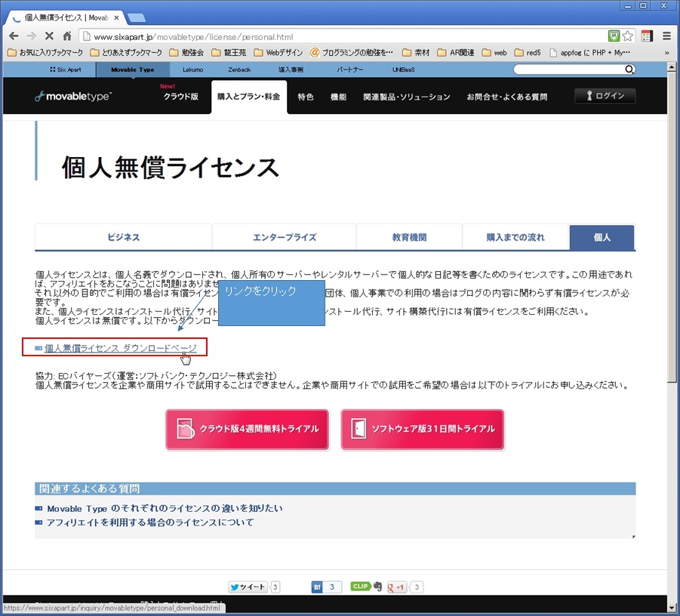Image resolution: width=680 pixels, height=616 pixels.
Task: Click the ログイン button
Action: [605, 96]
